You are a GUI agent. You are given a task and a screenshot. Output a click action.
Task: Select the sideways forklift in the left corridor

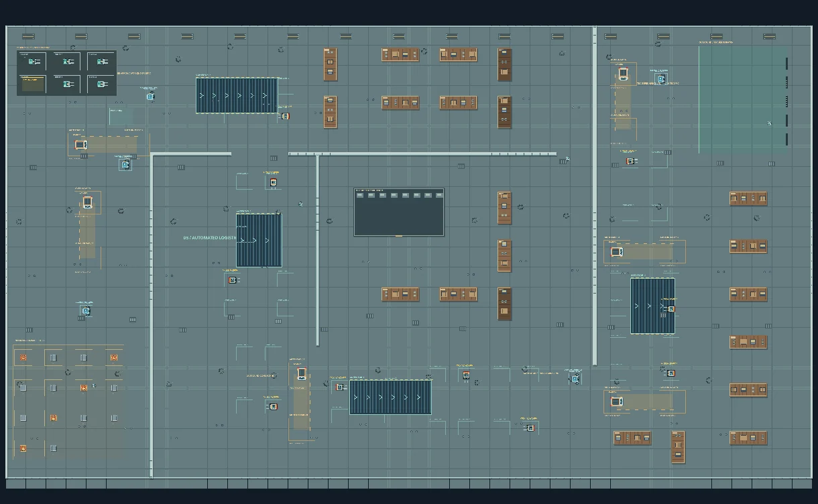pos(81,144)
